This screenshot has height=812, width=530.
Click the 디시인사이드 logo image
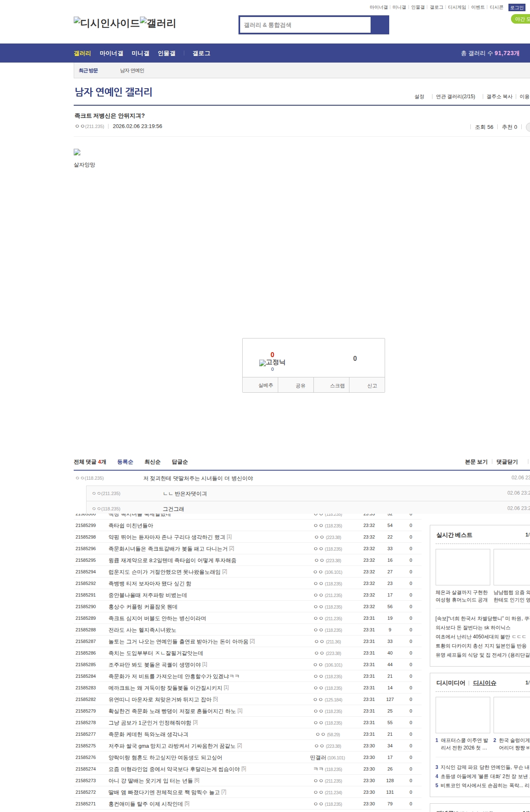(x=107, y=23)
